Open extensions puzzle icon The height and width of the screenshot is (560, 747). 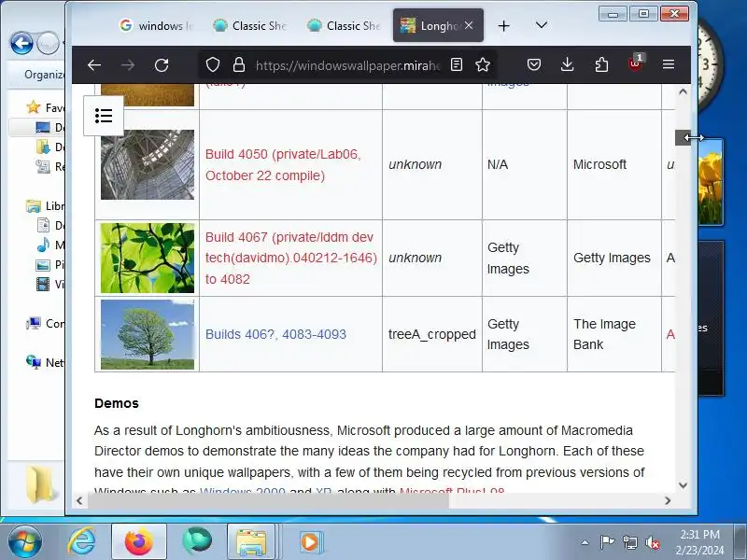pos(601,64)
